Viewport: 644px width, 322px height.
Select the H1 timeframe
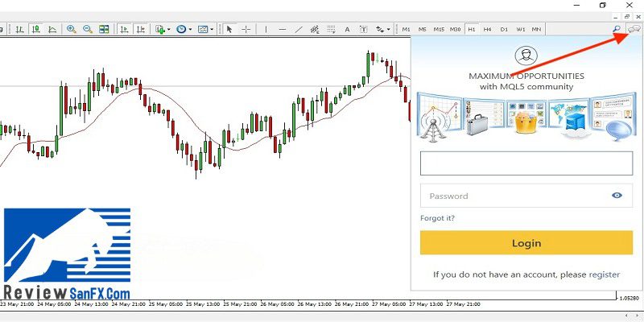click(x=472, y=29)
